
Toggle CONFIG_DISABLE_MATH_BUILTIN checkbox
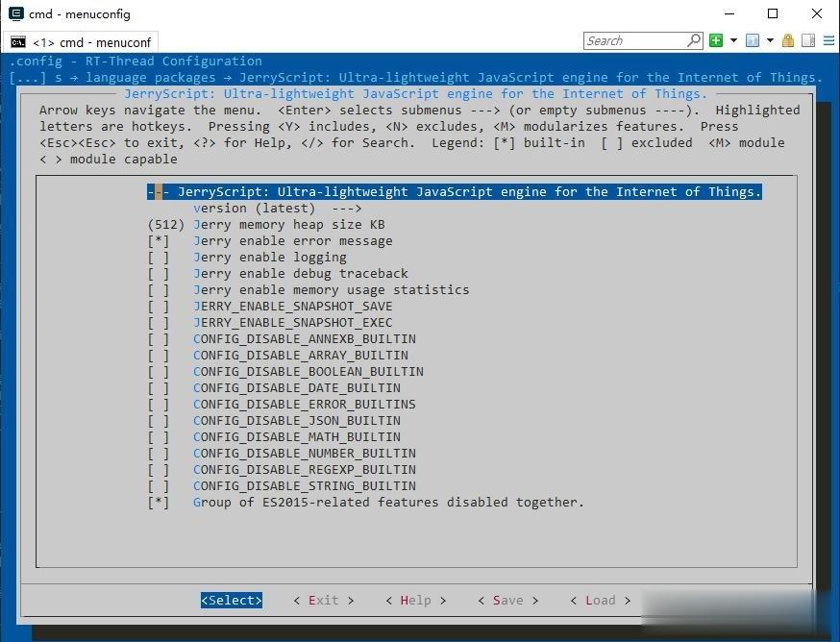158,437
